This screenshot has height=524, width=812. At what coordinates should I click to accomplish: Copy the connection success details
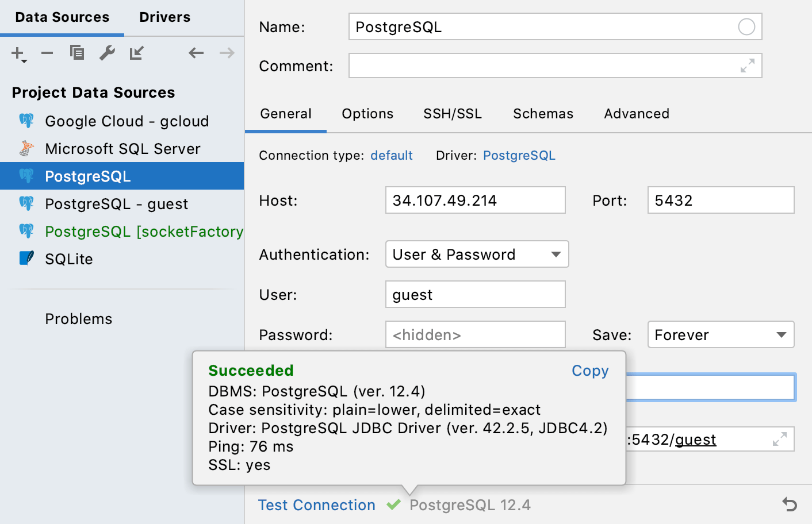[x=589, y=371]
